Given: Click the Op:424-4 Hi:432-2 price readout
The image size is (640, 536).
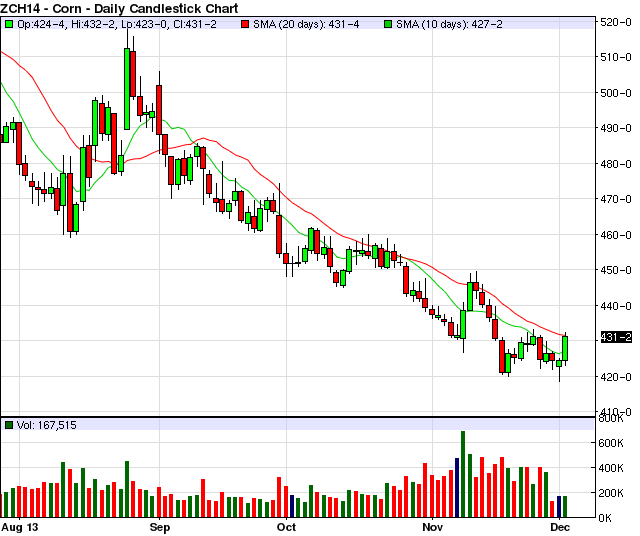Looking at the screenshot, I should 117,24.
